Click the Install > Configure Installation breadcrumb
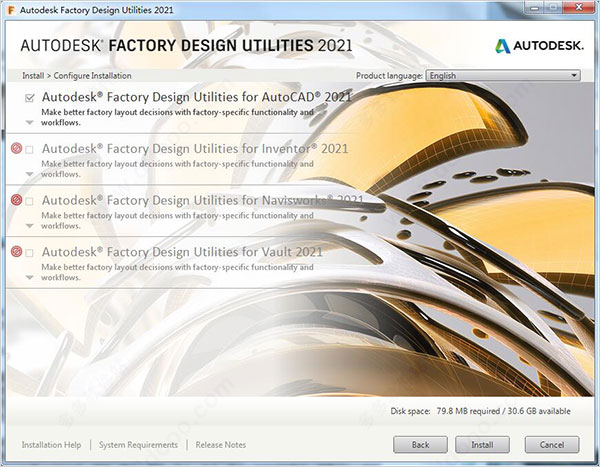The height and width of the screenshot is (467, 600). pyautogui.click(x=77, y=76)
